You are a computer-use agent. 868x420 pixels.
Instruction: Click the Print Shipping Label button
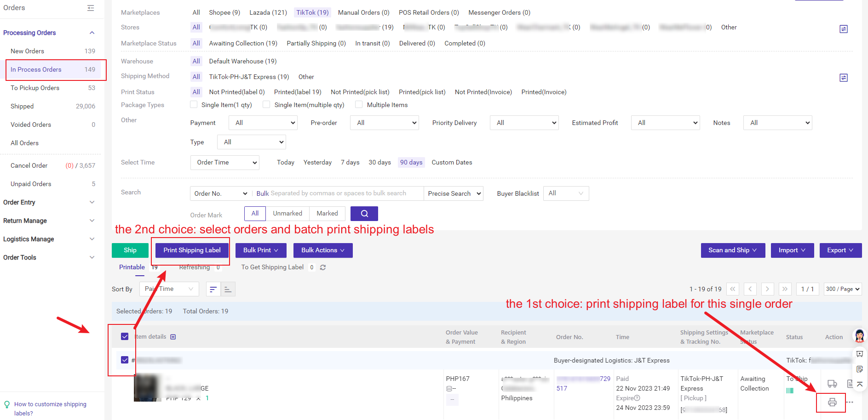tap(192, 250)
